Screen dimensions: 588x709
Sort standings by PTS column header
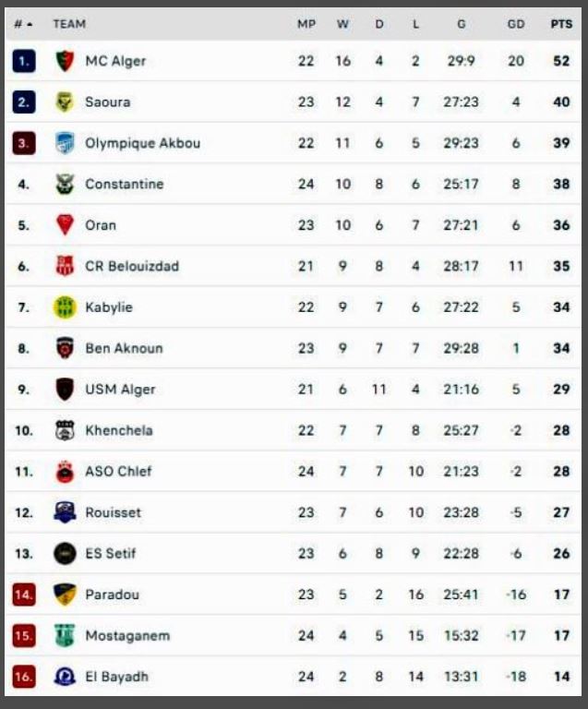[x=561, y=24]
